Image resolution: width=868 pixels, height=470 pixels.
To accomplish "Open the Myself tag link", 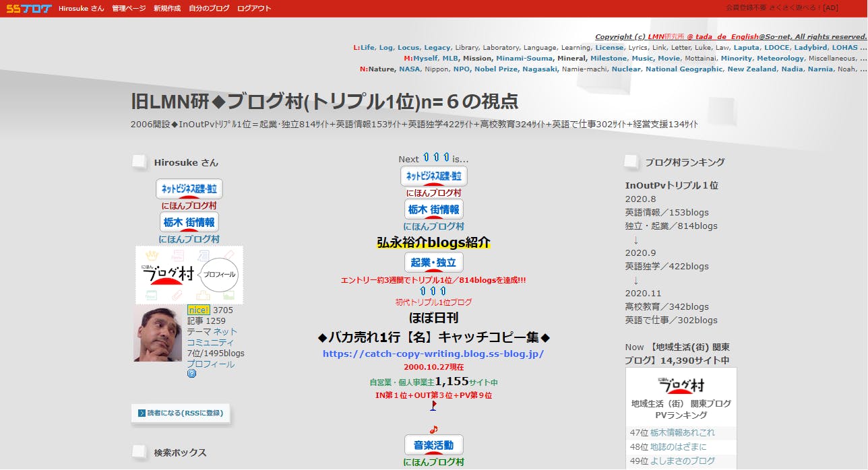I will point(425,59).
